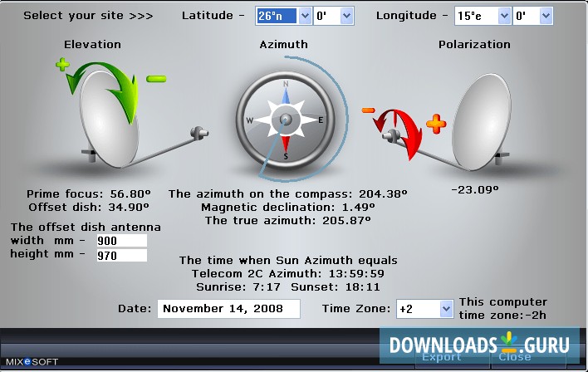Click the 'Magnetic declination: 1.49°' text

pos(288,207)
